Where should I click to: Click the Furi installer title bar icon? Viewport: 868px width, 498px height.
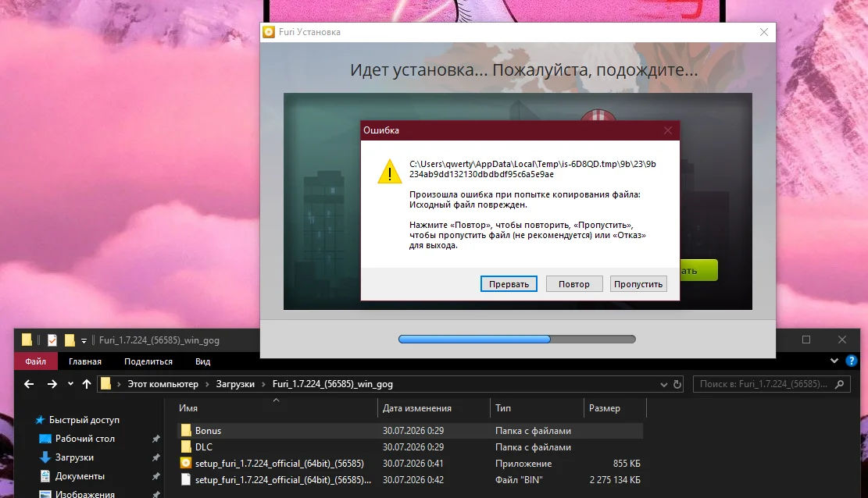point(269,32)
